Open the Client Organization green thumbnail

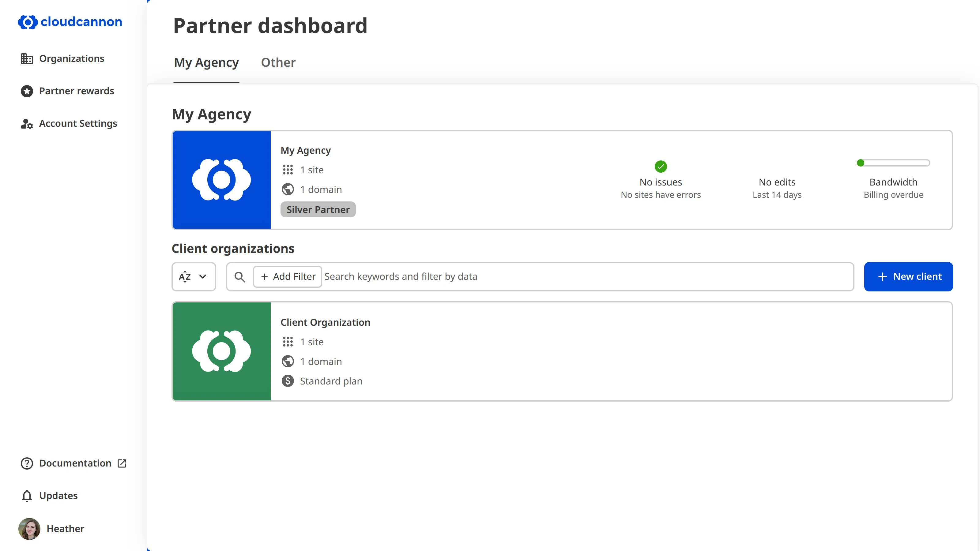point(221,351)
